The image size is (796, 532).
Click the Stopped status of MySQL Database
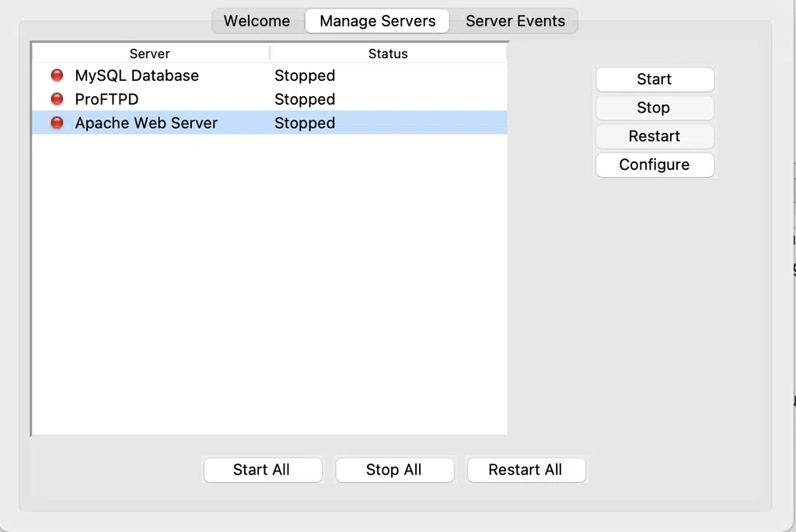pyautogui.click(x=305, y=75)
